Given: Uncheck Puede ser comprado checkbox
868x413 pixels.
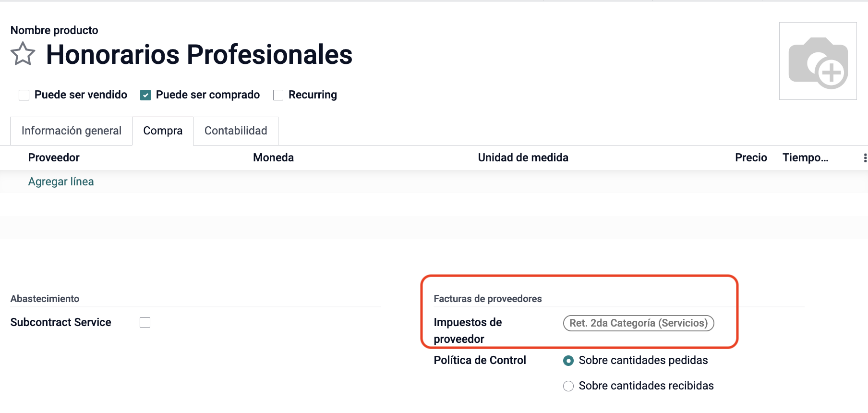Looking at the screenshot, I should pos(145,95).
